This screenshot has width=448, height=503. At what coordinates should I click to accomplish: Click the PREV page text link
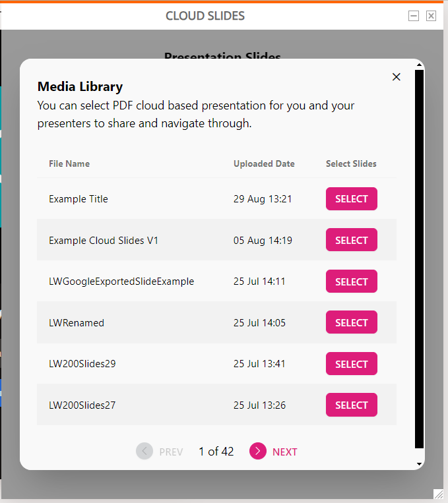point(171,452)
